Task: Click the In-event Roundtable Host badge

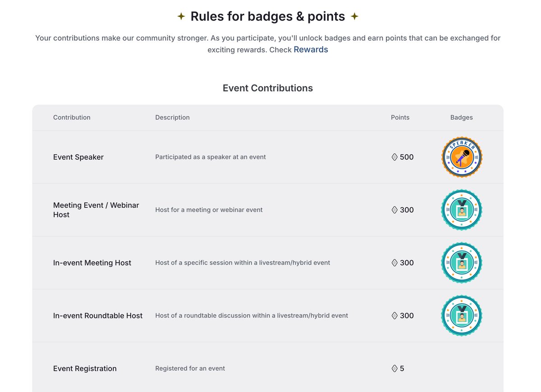Action: click(462, 315)
